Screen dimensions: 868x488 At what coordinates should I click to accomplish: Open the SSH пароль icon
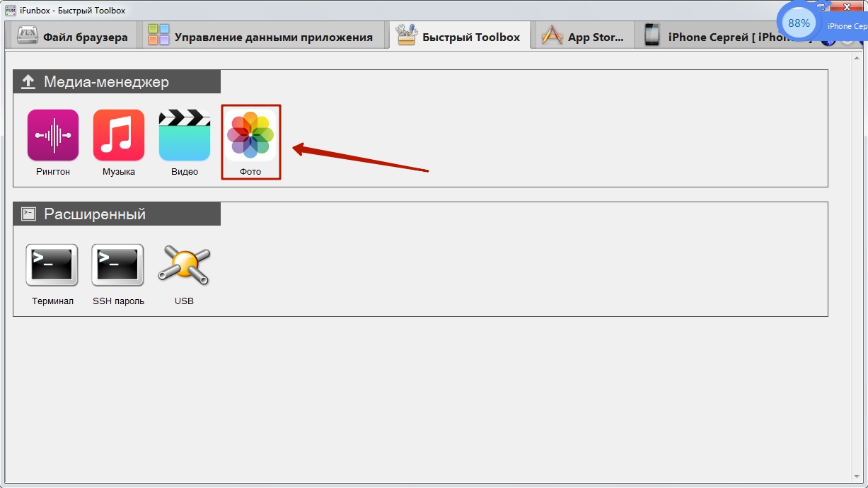(x=118, y=265)
